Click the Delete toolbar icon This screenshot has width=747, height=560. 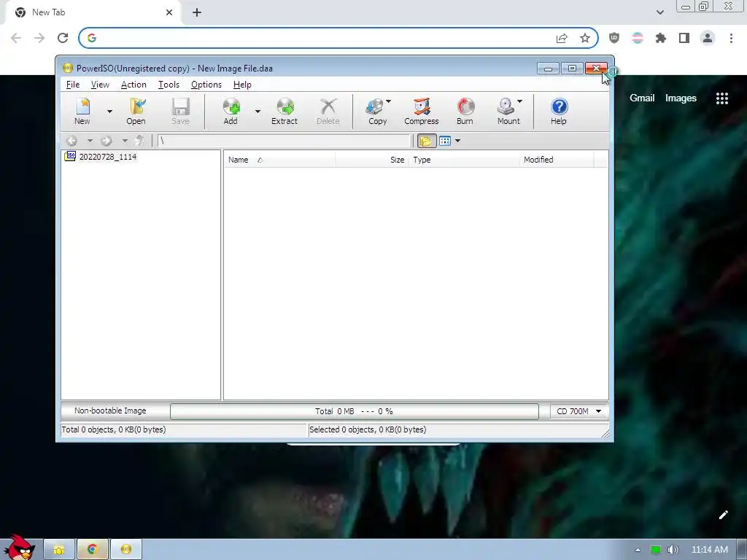coord(328,112)
